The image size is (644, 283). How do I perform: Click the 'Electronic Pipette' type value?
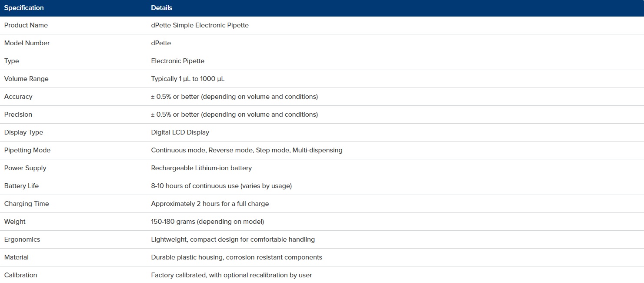(178, 61)
